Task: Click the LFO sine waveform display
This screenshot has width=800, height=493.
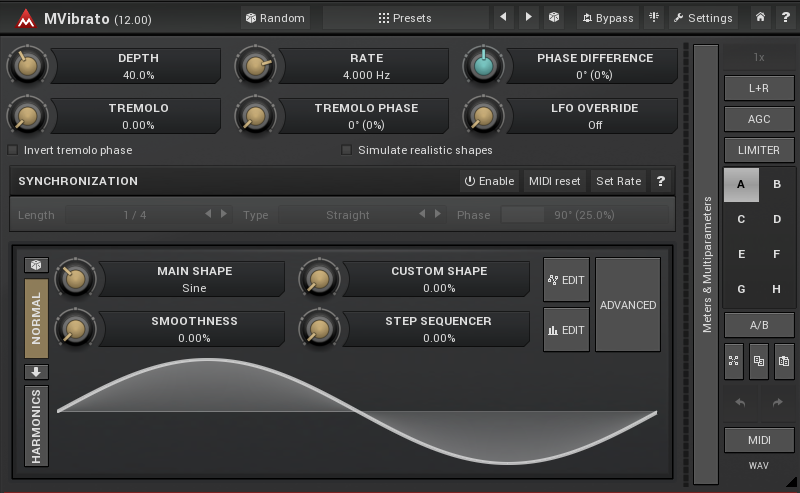Action: point(357,411)
